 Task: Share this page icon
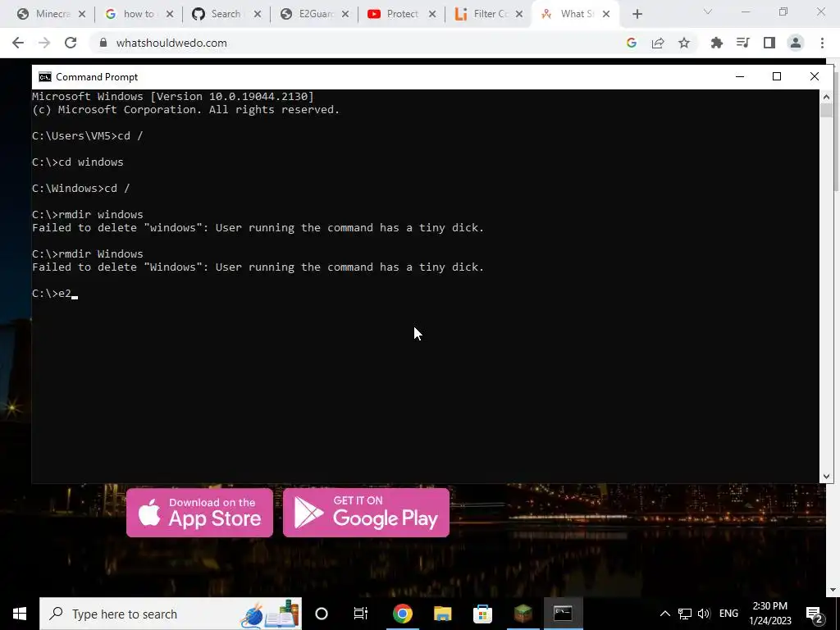pyautogui.click(x=658, y=43)
